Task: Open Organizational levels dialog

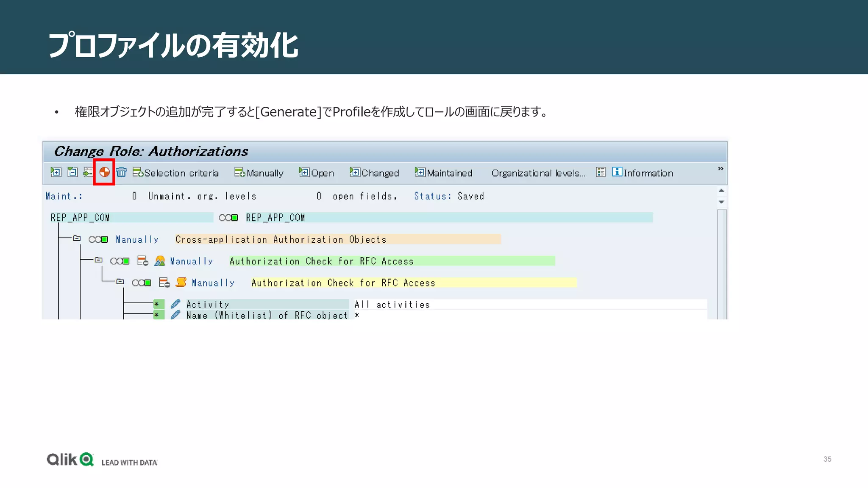Action: pyautogui.click(x=538, y=173)
